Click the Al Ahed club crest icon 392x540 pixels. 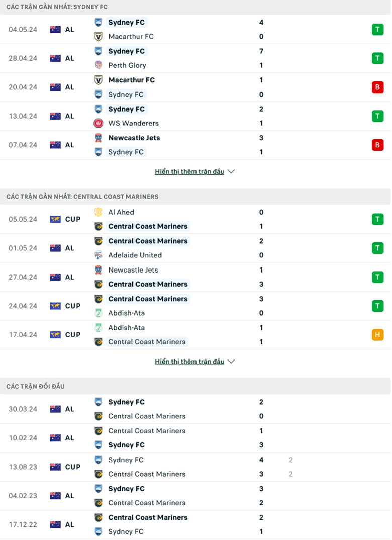pos(99,212)
